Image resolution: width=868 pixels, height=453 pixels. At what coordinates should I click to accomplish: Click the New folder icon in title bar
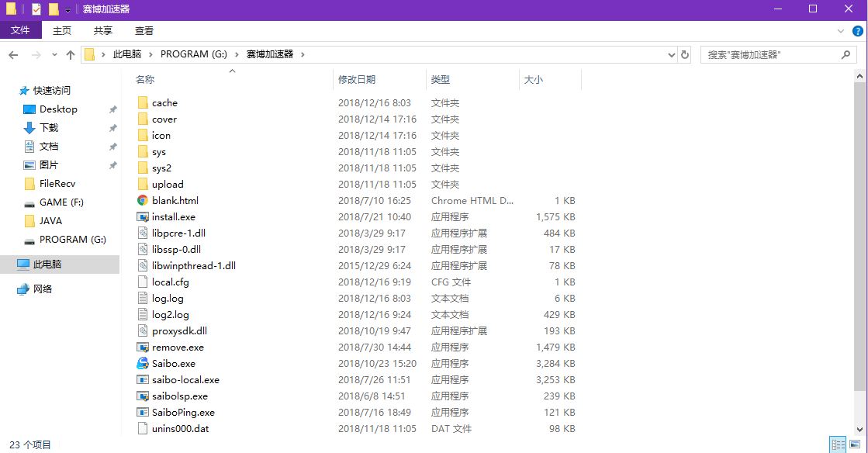(54, 9)
